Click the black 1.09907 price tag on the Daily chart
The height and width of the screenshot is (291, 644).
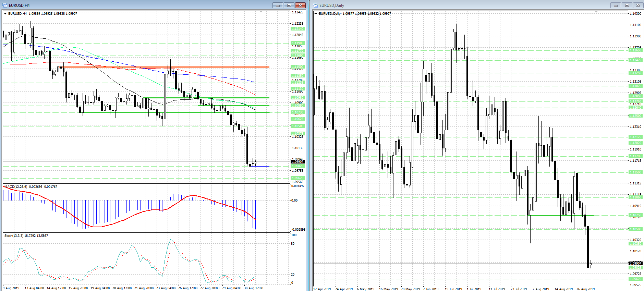[635, 263]
